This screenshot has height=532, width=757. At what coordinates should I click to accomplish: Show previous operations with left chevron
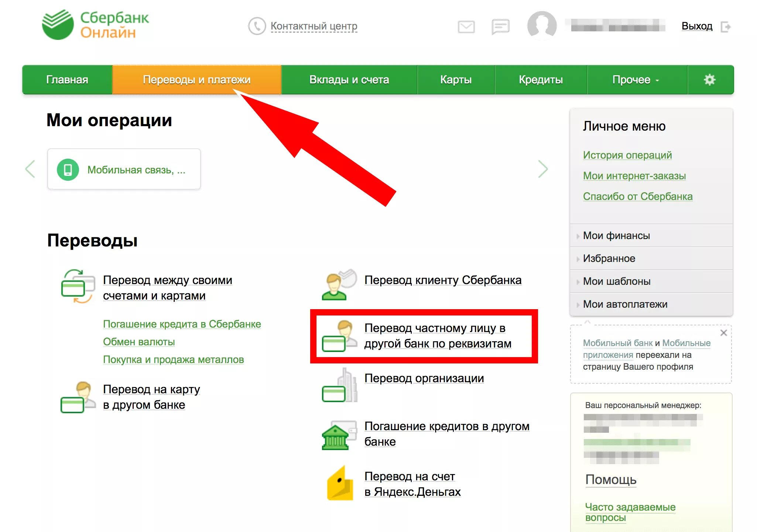click(30, 169)
